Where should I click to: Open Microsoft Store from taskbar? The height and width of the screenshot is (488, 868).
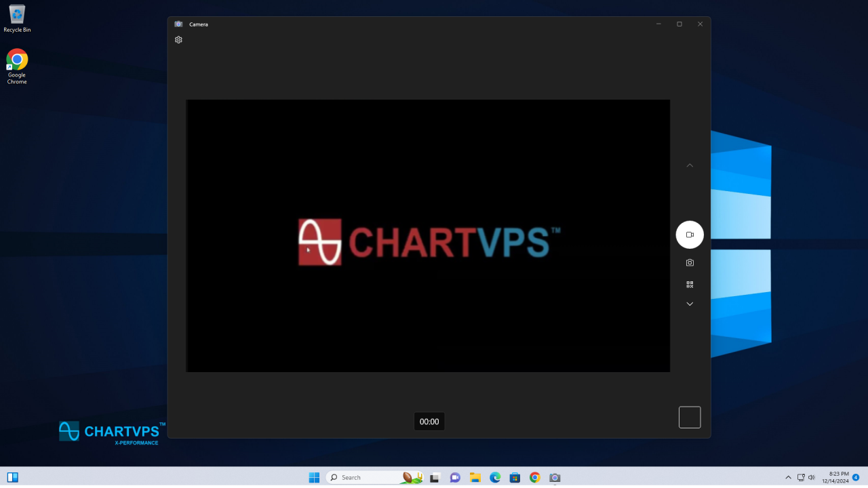click(515, 478)
